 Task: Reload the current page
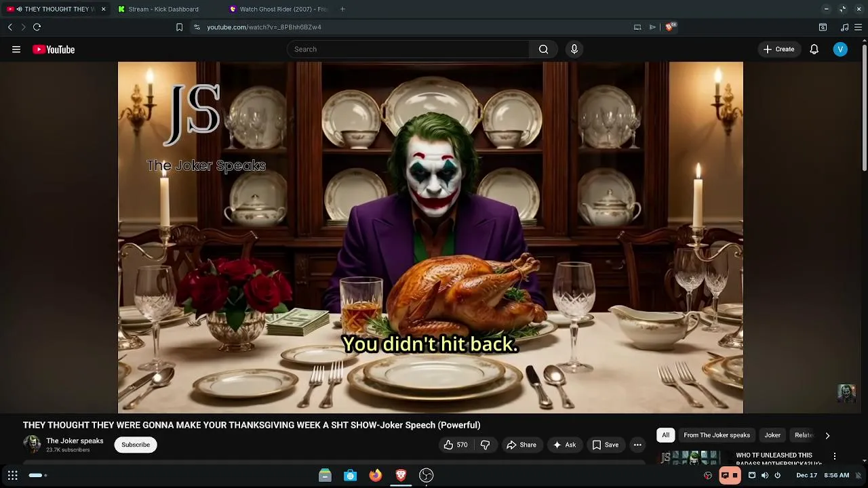[37, 27]
